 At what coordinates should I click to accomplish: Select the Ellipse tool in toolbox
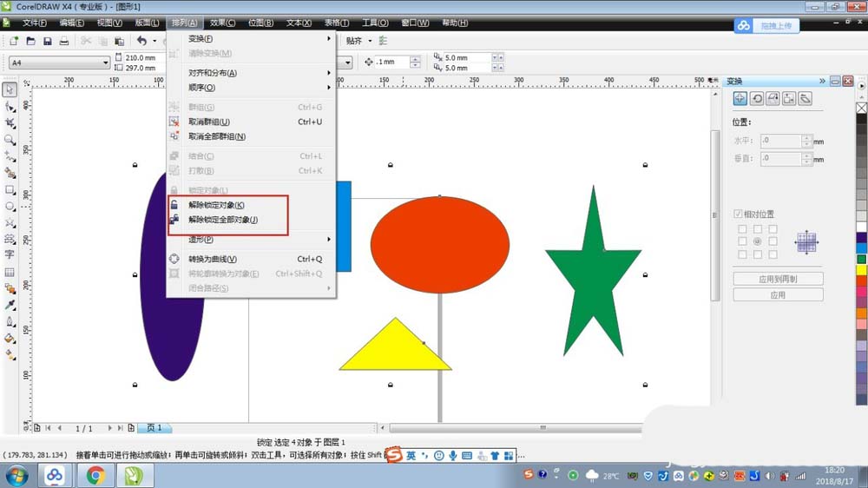pyautogui.click(x=10, y=206)
